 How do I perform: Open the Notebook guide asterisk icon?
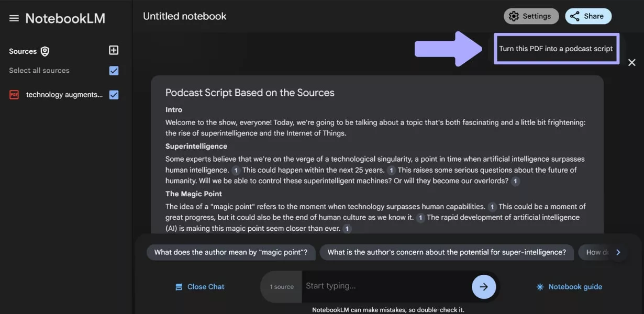click(539, 286)
